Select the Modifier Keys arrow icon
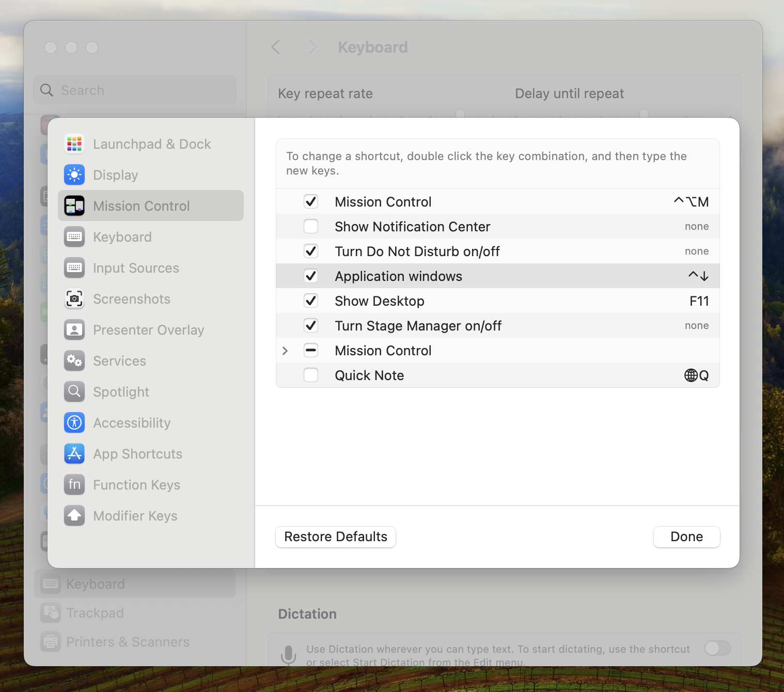The image size is (784, 692). pyautogui.click(x=74, y=515)
